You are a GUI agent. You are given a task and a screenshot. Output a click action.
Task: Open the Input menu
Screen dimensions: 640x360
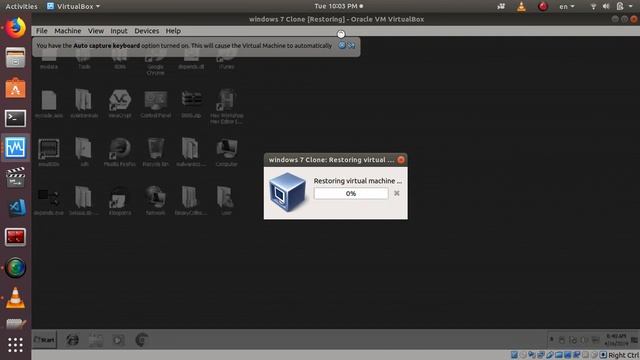coord(119,31)
